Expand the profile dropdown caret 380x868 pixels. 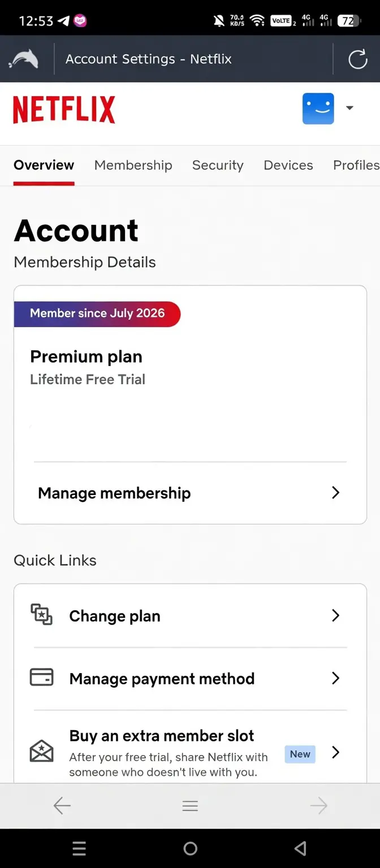(349, 108)
